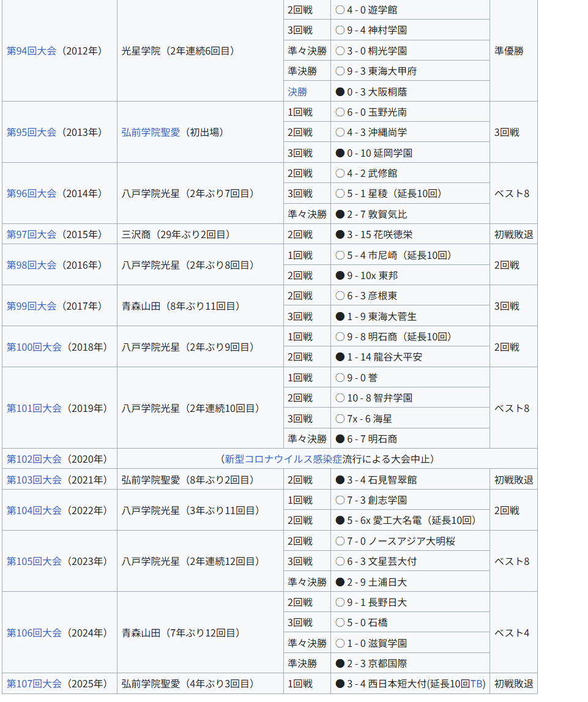The width and height of the screenshot is (588, 702).
Task: Follow the 第103回大会 (2021年) link
Action: pos(34,480)
